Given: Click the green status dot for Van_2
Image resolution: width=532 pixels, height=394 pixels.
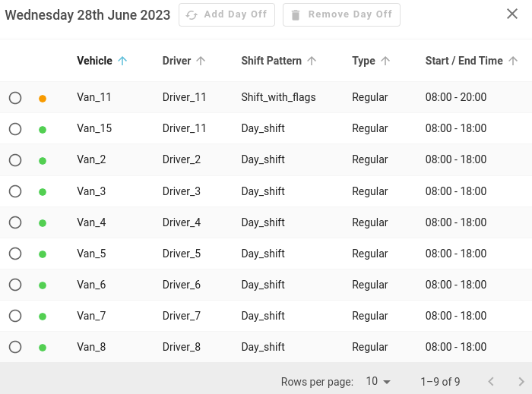Looking at the screenshot, I should click(43, 161).
